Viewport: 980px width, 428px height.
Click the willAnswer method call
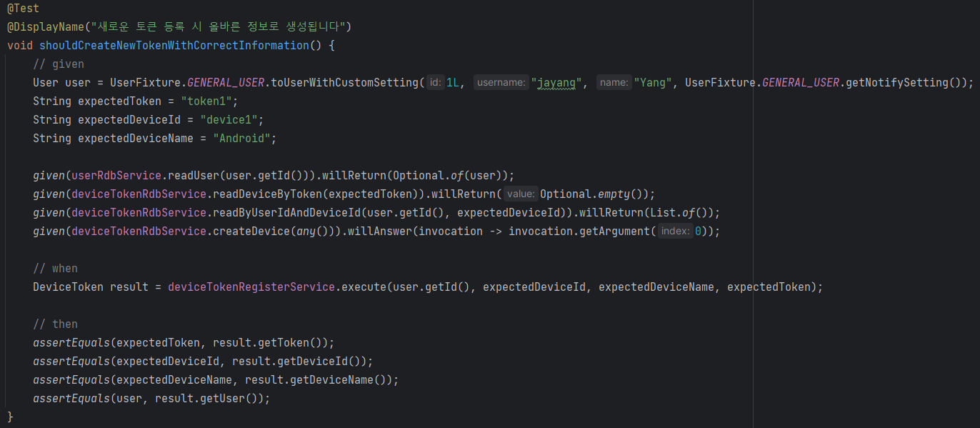[380, 232]
